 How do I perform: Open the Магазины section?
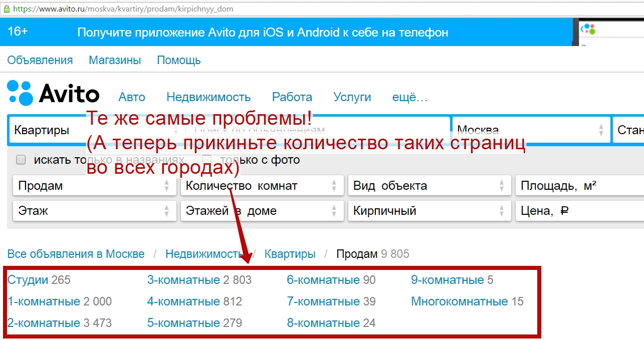(x=114, y=60)
